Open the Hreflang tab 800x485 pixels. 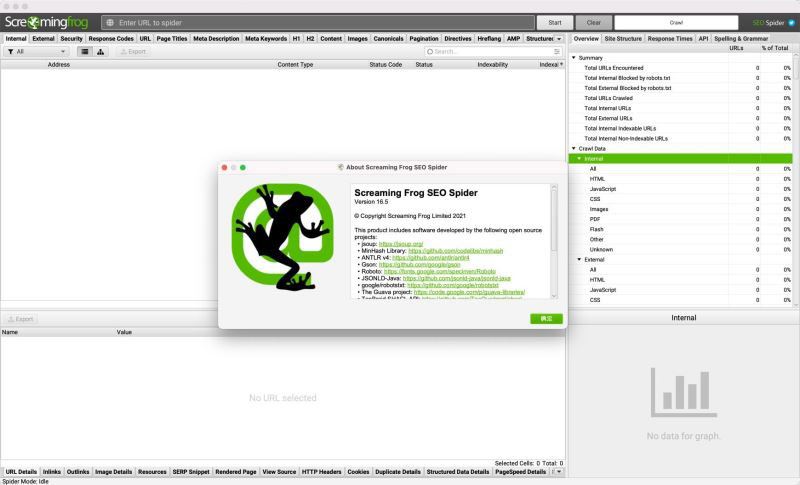489,39
